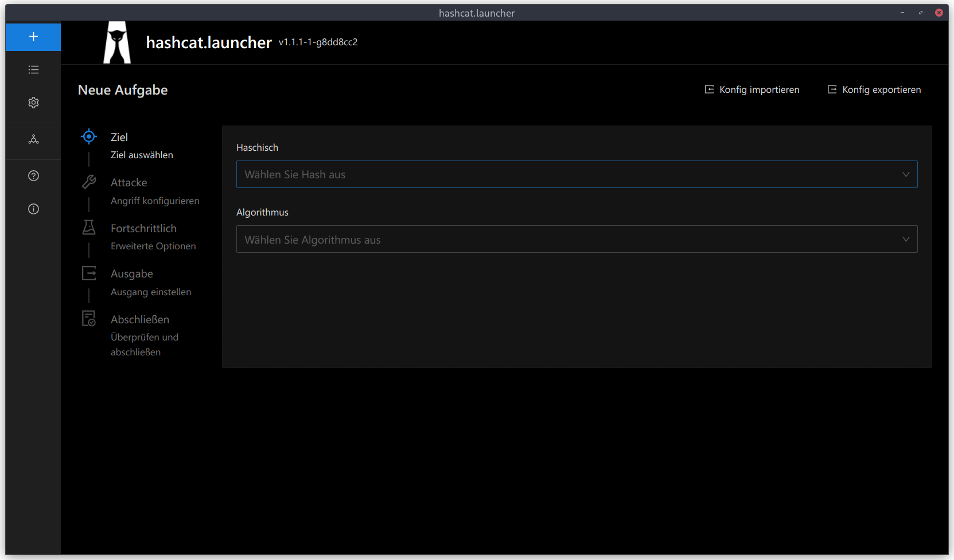Click 'Erweiterte Optionen' description text
The width and height of the screenshot is (954, 560).
(153, 246)
